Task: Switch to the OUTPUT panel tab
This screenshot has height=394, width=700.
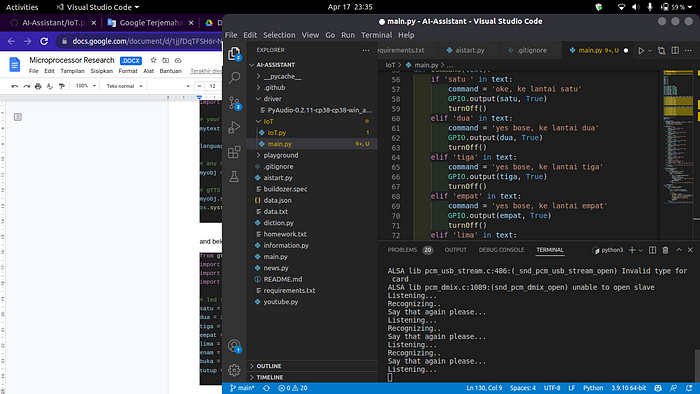Action: [x=455, y=250]
